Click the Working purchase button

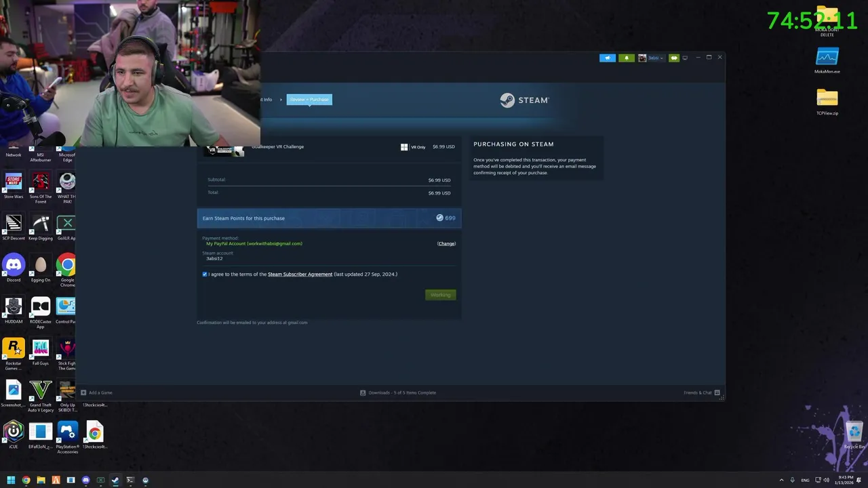coord(440,295)
